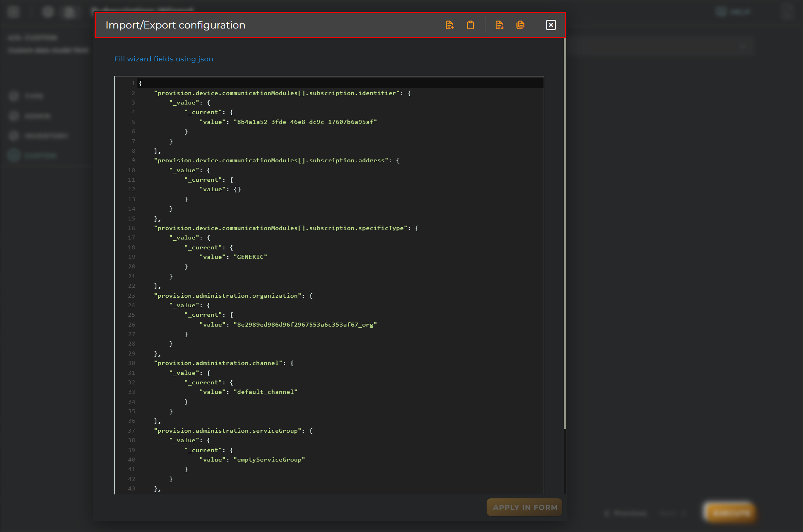Click the empty object value on line 12

pyautogui.click(x=237, y=189)
